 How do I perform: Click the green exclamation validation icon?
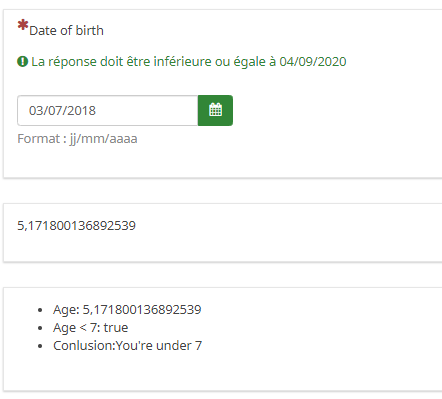[22, 62]
